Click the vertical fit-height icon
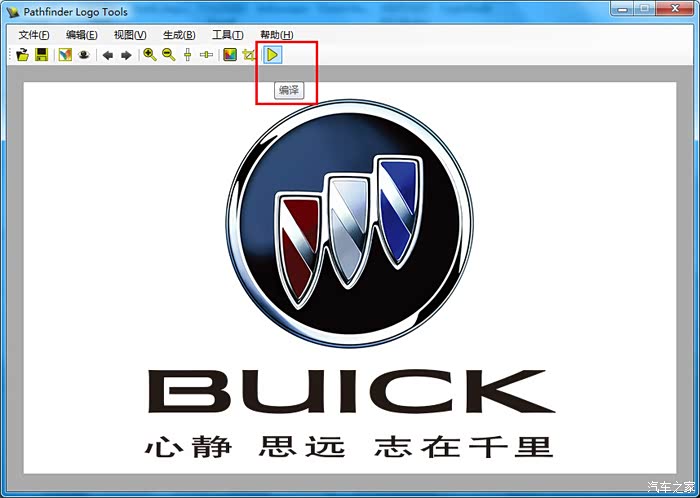The image size is (700, 498). (x=188, y=55)
